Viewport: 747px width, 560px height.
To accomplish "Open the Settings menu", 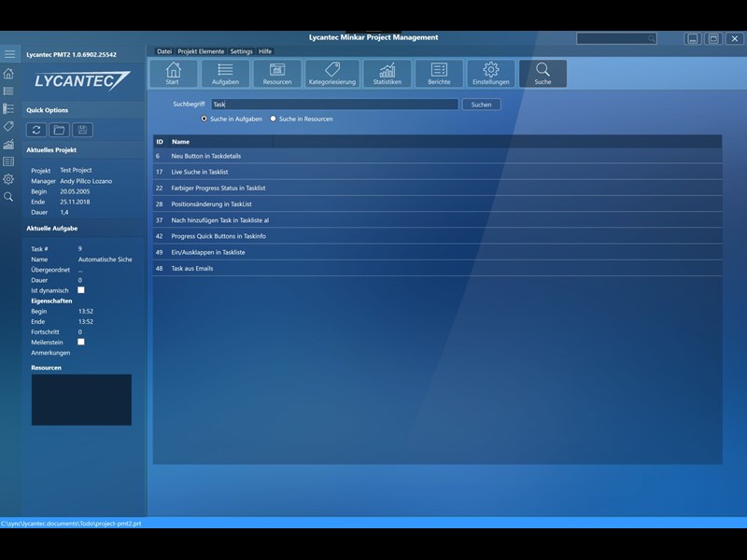I will coord(242,51).
